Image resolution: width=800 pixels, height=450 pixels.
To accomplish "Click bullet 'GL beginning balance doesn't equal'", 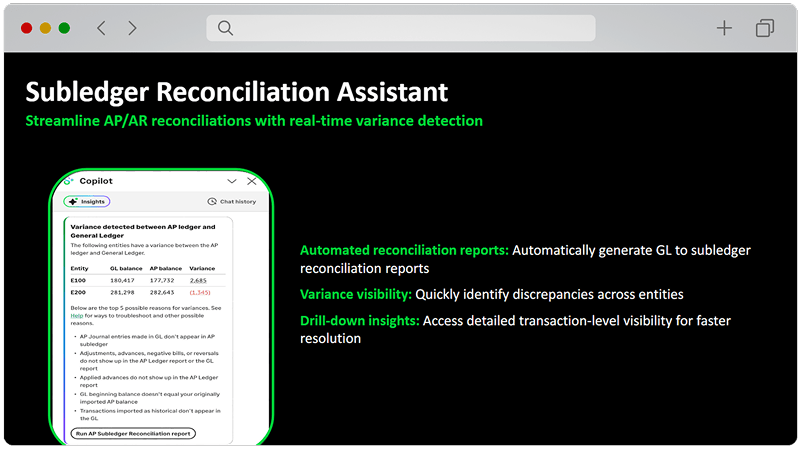I will click(x=149, y=398).
